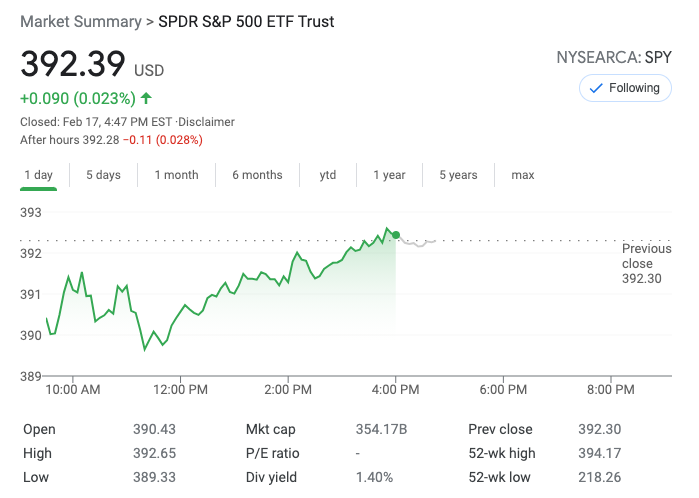Click the checkmark icon in Following
The width and height of the screenshot is (699, 498).
tap(597, 88)
